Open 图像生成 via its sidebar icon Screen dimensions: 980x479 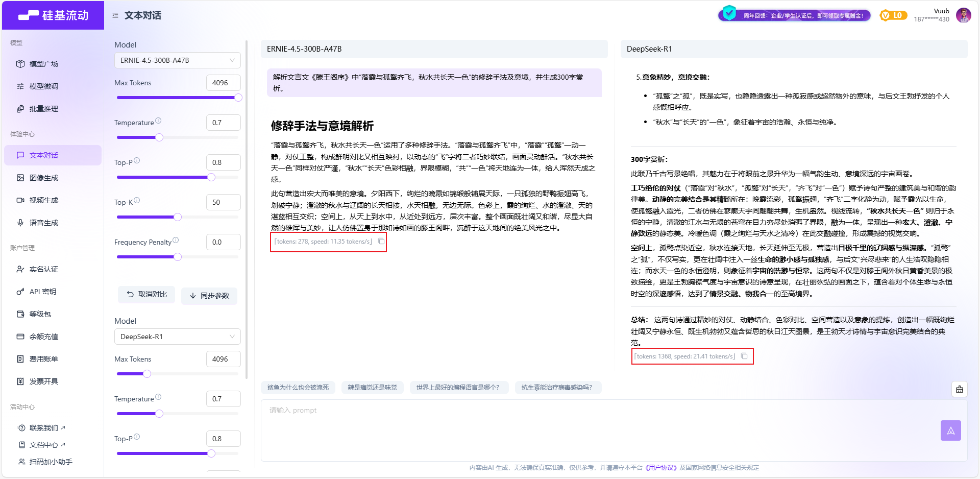point(20,177)
